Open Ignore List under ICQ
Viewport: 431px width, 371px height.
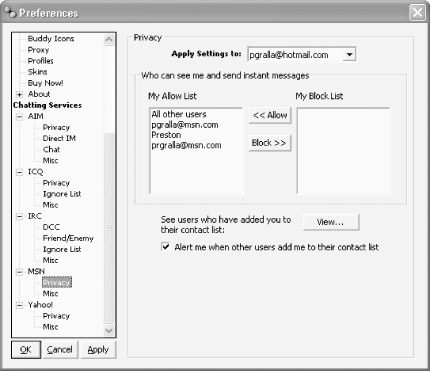62,194
